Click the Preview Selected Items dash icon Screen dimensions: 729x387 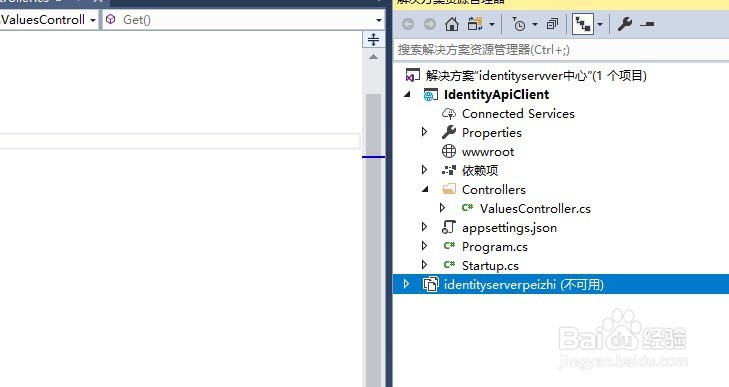click(647, 24)
